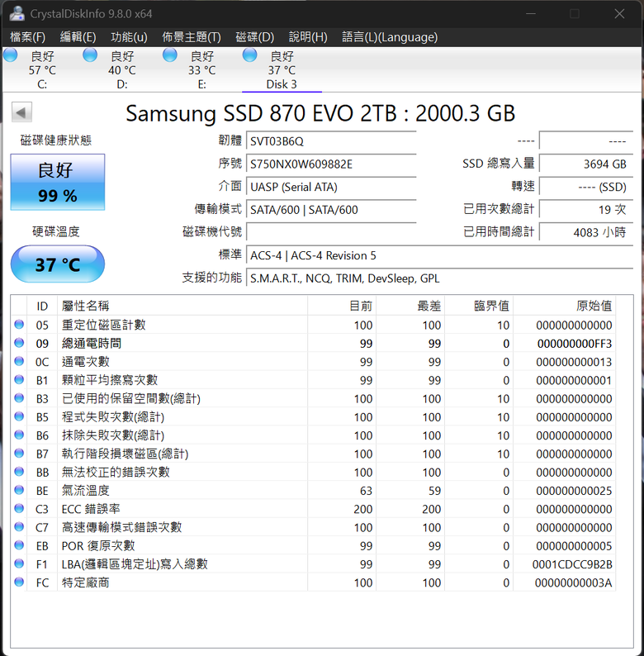Click the status dot for attribute F1
The height and width of the screenshot is (656, 644).
19,563
